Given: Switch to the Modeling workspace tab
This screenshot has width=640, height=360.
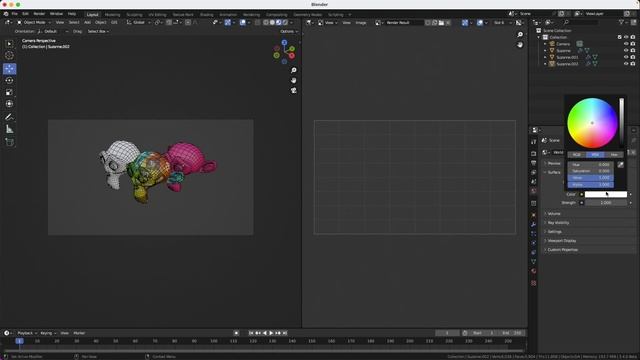Looking at the screenshot, I should click(x=112, y=15).
